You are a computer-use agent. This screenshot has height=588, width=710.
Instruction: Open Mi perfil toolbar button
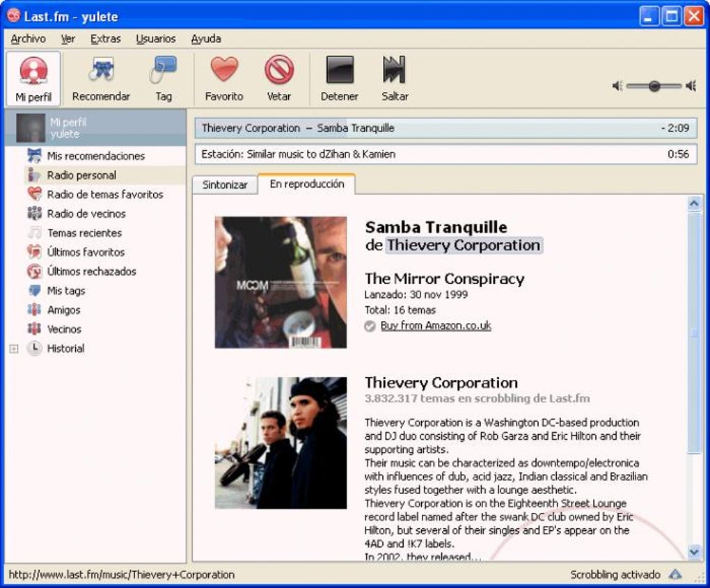[x=33, y=79]
